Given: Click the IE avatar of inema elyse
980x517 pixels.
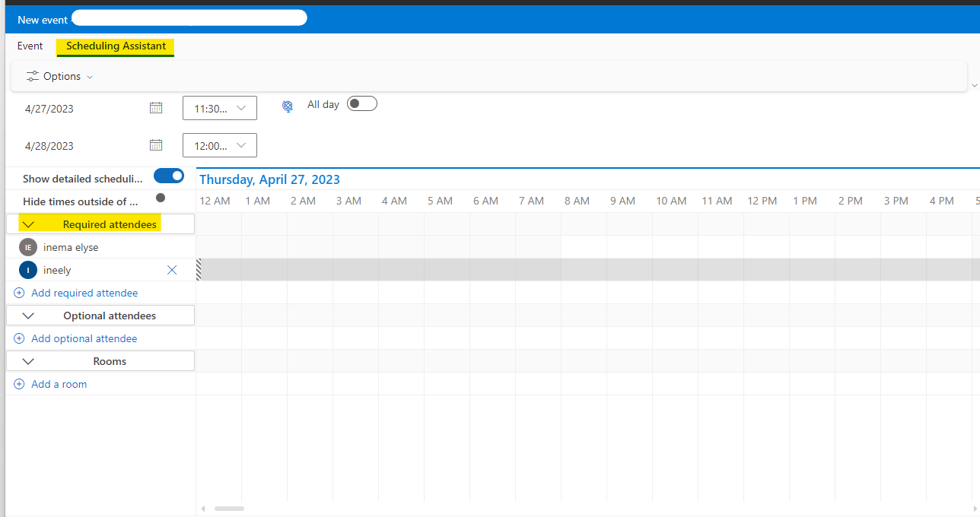Looking at the screenshot, I should click(28, 247).
